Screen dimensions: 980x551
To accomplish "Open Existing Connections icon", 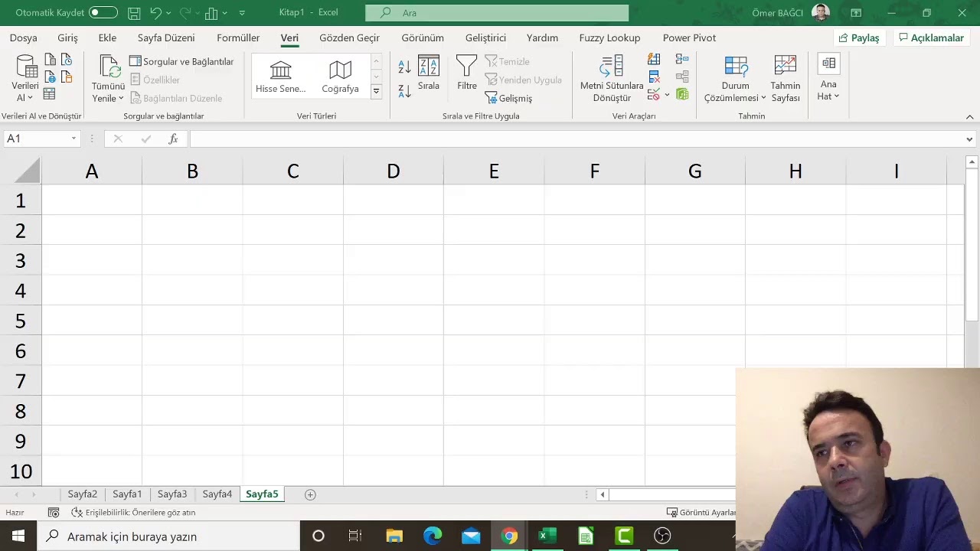I will [x=67, y=77].
